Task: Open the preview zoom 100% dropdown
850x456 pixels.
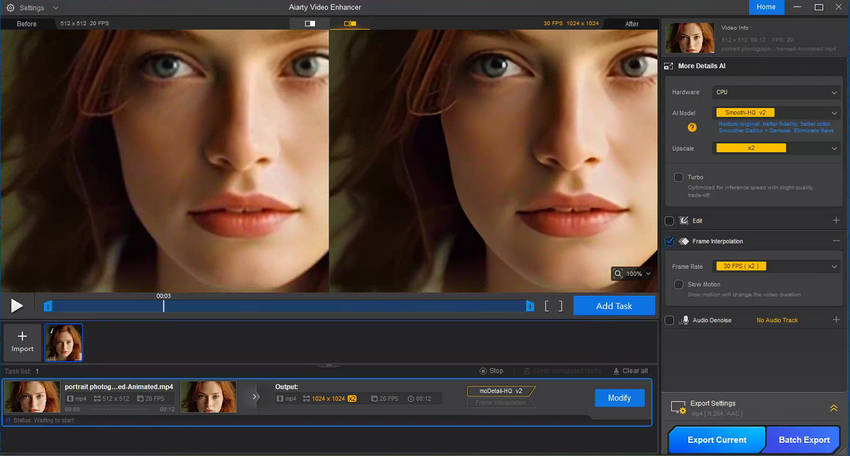Action: (x=638, y=274)
